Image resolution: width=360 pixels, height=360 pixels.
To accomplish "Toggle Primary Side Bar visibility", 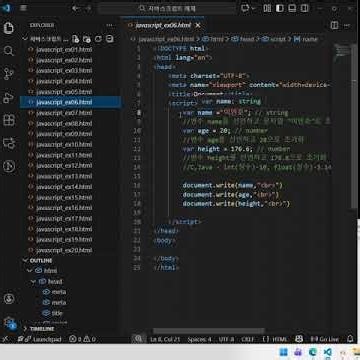I will click(280, 8).
